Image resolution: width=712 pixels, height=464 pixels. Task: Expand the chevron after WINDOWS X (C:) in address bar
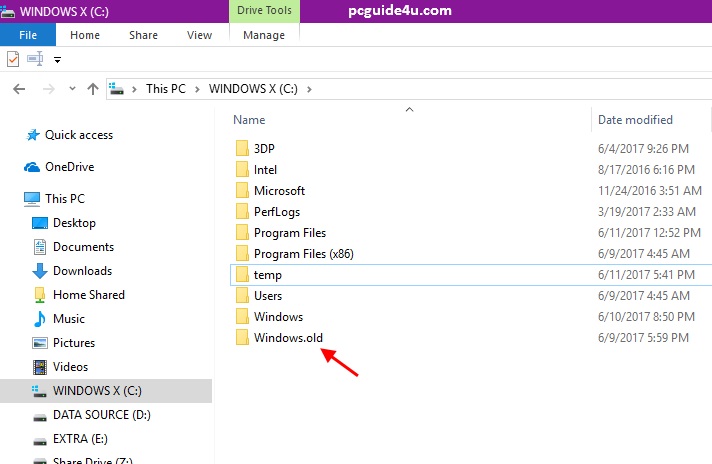(310, 89)
